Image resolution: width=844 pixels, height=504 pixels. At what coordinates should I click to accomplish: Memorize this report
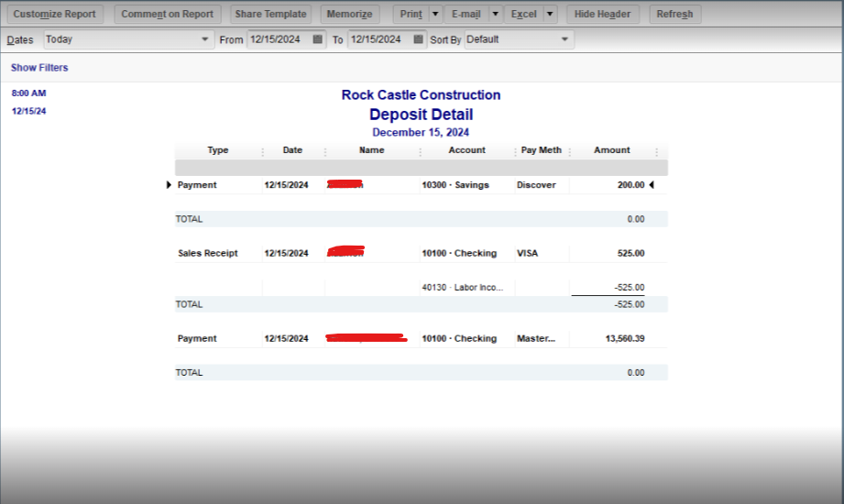(350, 15)
